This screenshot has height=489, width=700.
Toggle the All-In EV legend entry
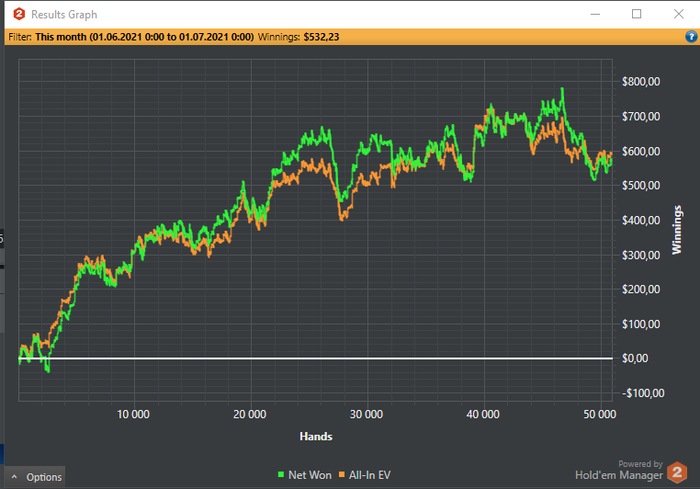365,475
